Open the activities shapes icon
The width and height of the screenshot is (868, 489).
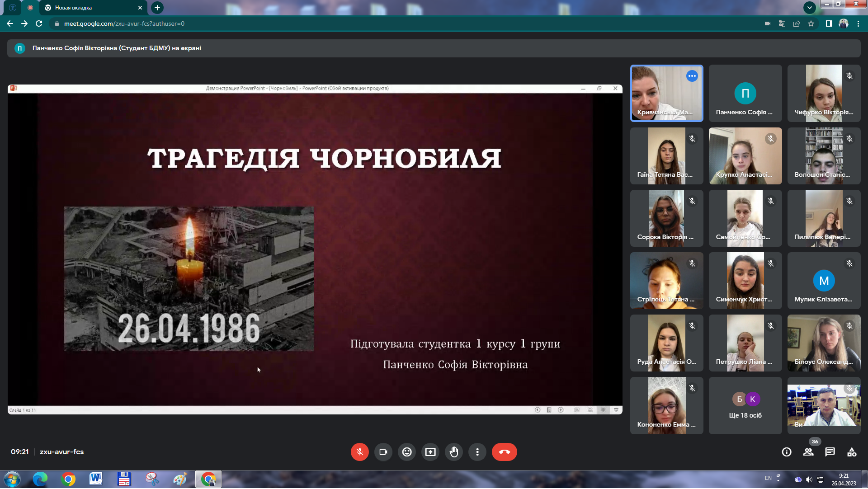(851, 452)
